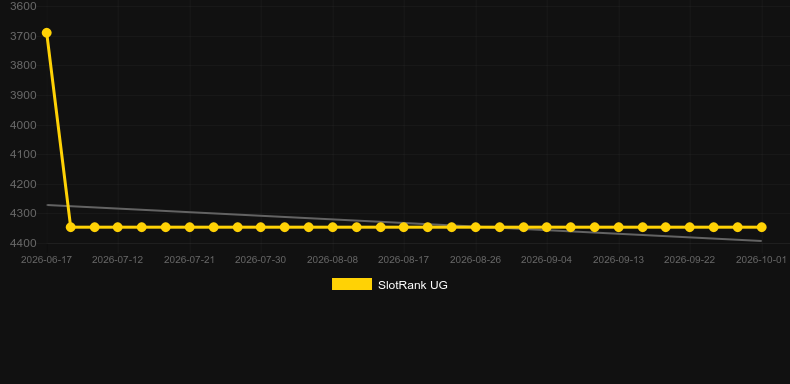The height and width of the screenshot is (384, 790).
Task: Select the highest data point near 3700
Action: [x=46, y=33]
